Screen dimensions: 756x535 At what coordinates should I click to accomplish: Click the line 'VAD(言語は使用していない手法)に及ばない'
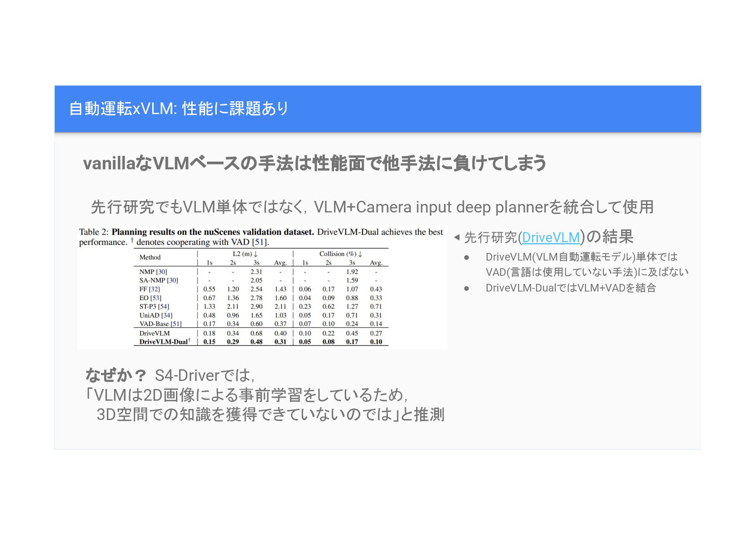587,272
